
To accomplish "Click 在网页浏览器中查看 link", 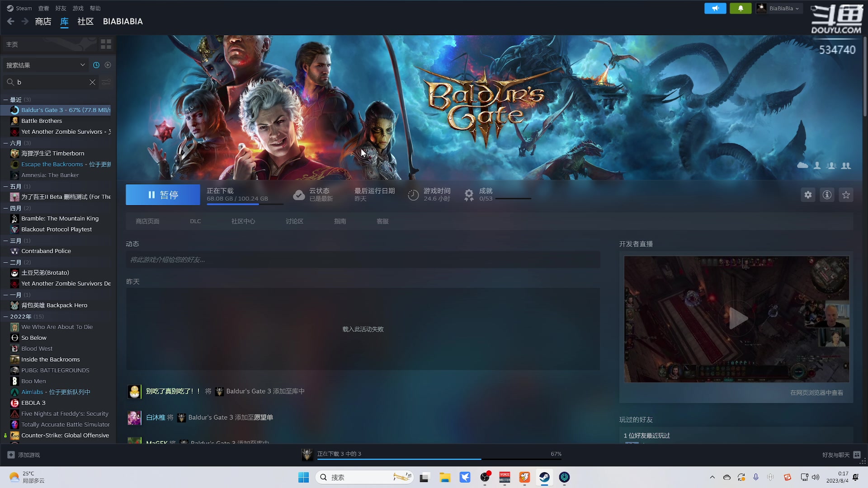I will point(816,393).
